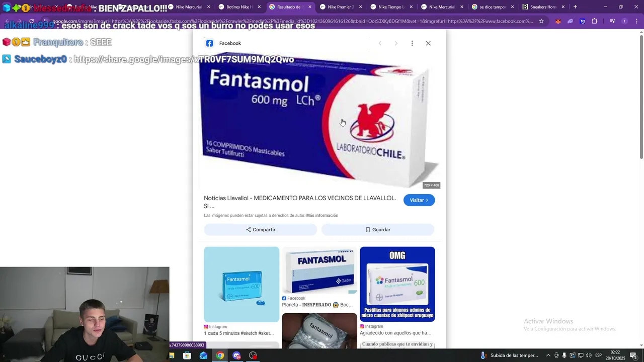
Task: Switch to the Sneakers Hom tab
Action: pos(543,7)
